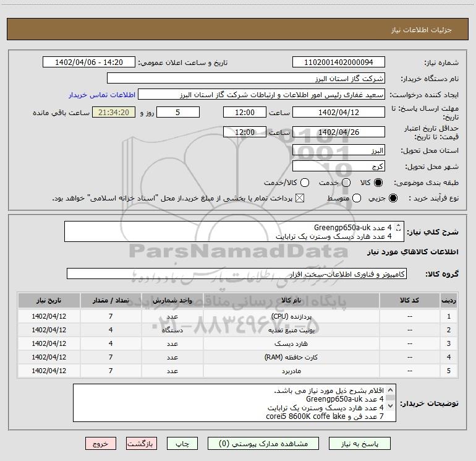Click the buyer name field شرکت گاز استان البرز
Viewport: 476px width, 461px height.
pyautogui.click(x=246, y=79)
